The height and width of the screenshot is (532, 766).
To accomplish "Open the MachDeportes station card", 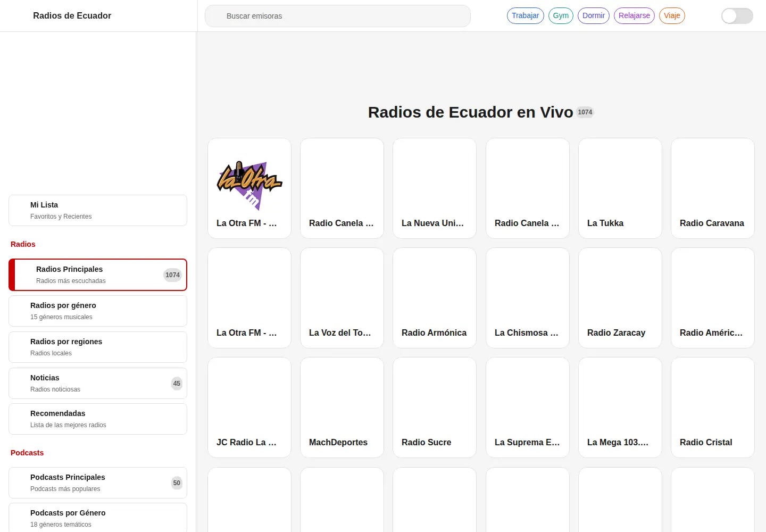I will [342, 408].
